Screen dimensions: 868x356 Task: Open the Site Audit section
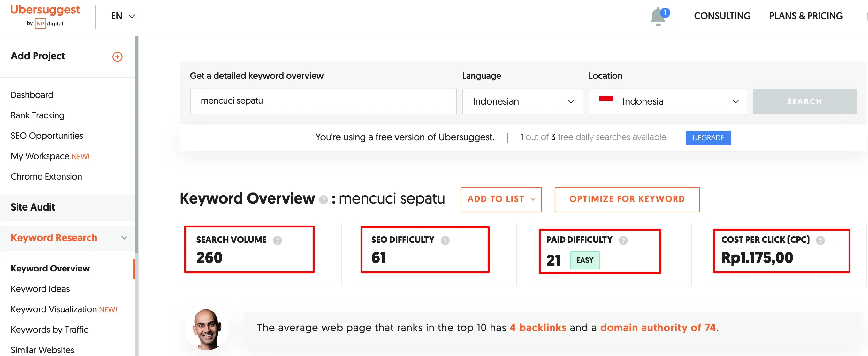coord(33,207)
